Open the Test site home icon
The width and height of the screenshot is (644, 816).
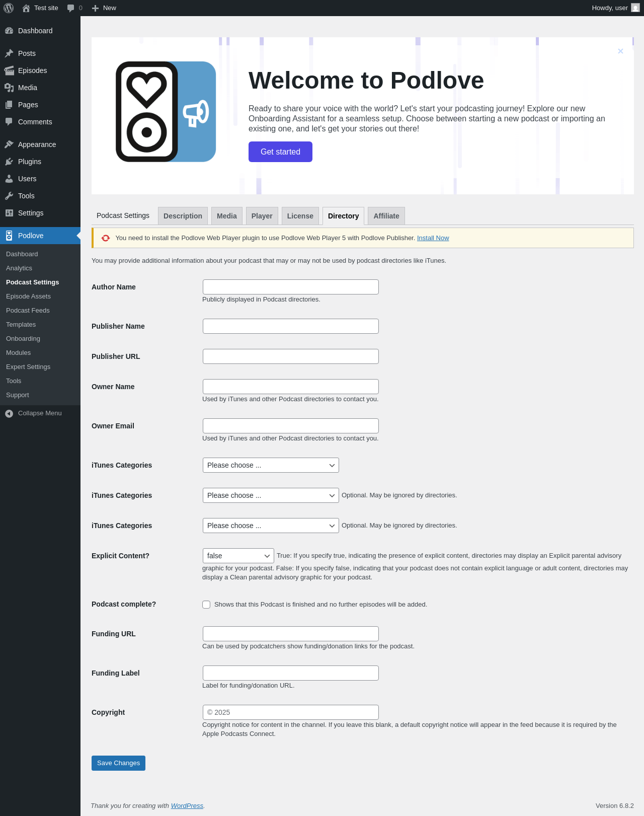tap(26, 8)
